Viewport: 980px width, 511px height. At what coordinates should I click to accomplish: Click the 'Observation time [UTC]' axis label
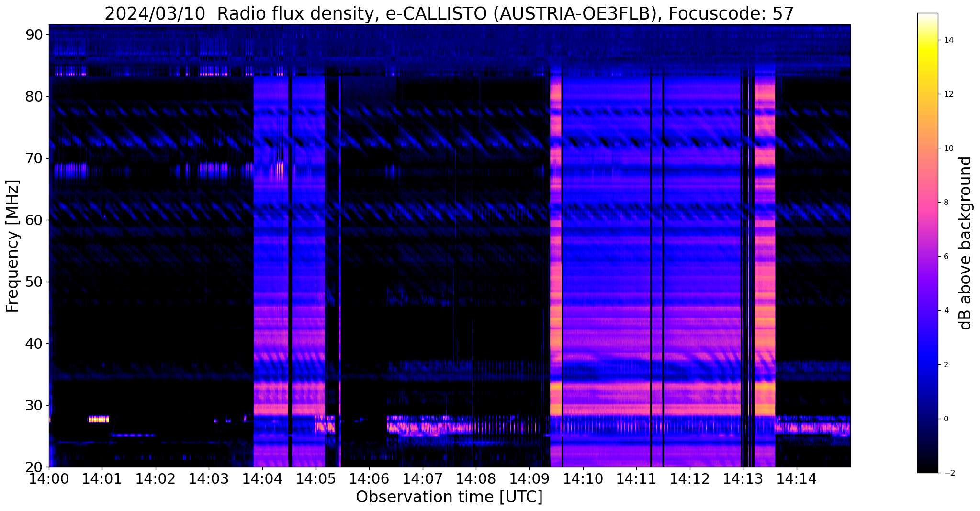[449, 497]
